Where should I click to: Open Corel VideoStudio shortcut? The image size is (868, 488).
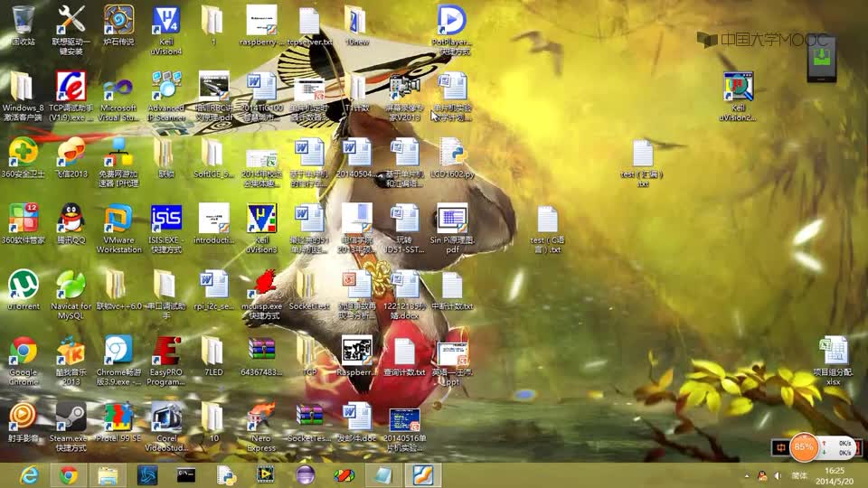(166, 426)
